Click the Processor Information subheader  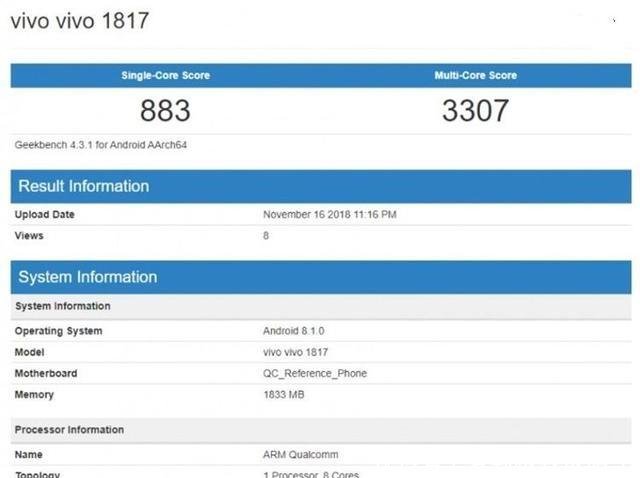[69, 430]
